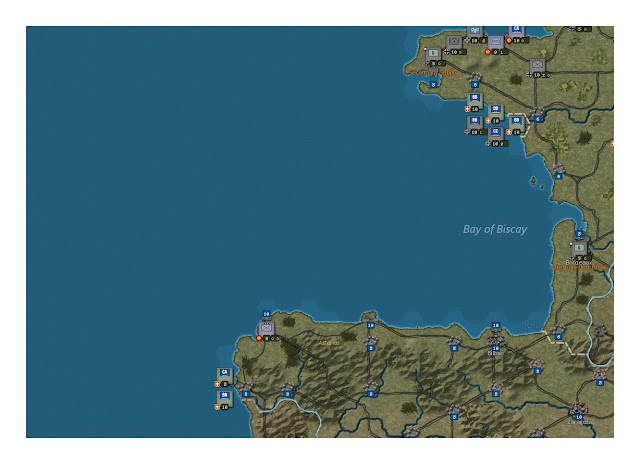Select the HQ unit beside Secondary Supply label

pyautogui.click(x=433, y=53)
